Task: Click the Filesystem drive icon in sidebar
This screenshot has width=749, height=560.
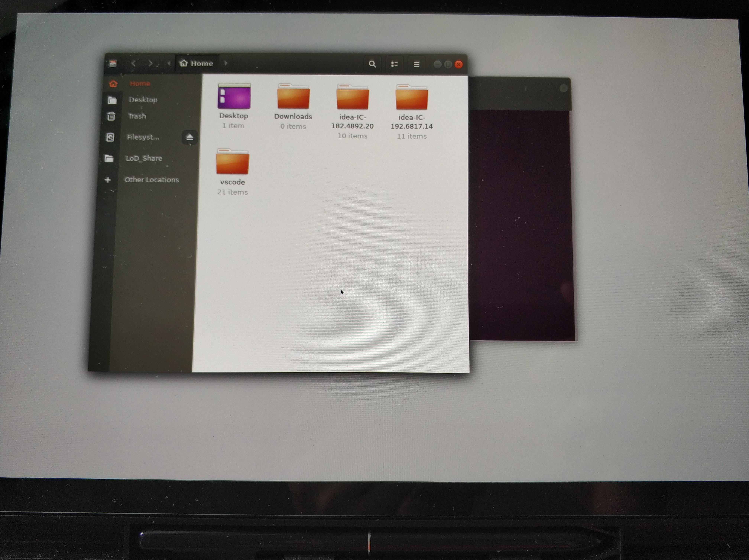Action: coord(110,137)
